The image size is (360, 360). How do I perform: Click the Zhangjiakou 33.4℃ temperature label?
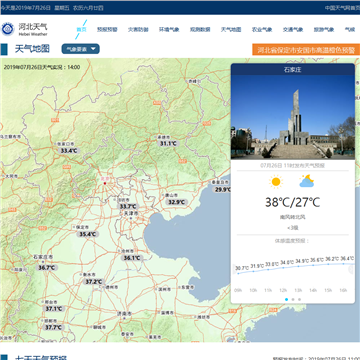point(69,151)
